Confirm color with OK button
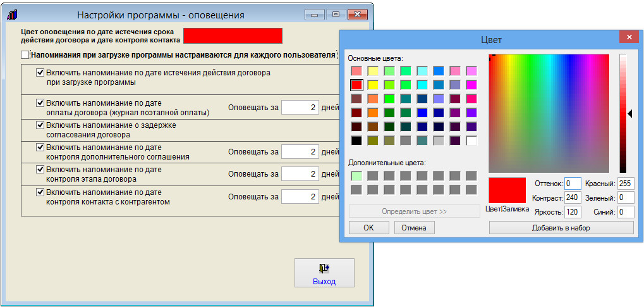The width and height of the screenshot is (644, 307). pos(369,228)
